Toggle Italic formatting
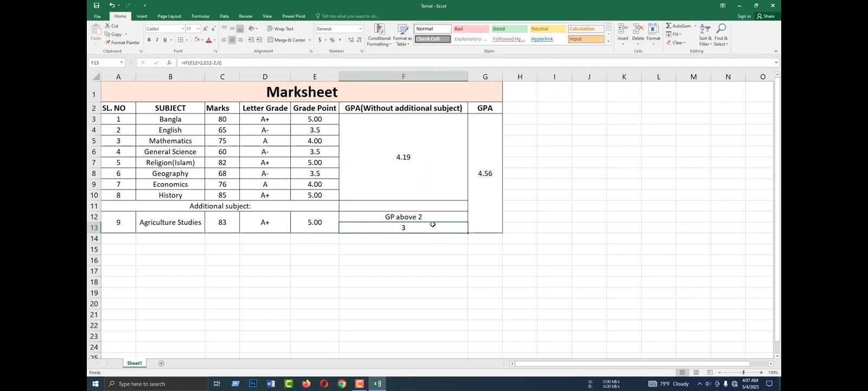Screen dimensions: 868x391 click(x=157, y=40)
